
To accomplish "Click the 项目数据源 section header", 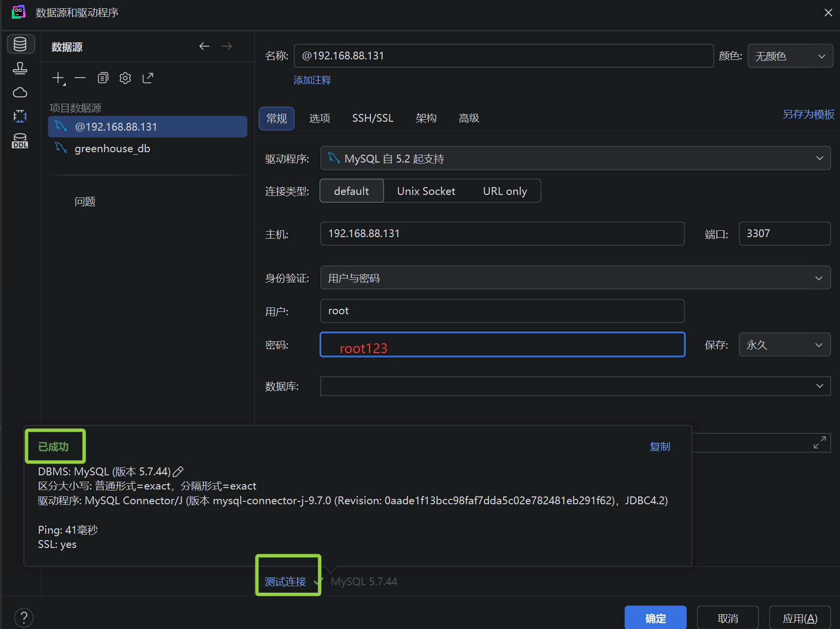I will click(x=75, y=108).
